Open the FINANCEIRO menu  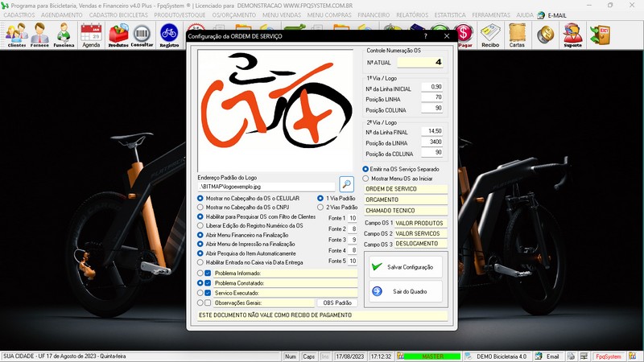pos(373,14)
